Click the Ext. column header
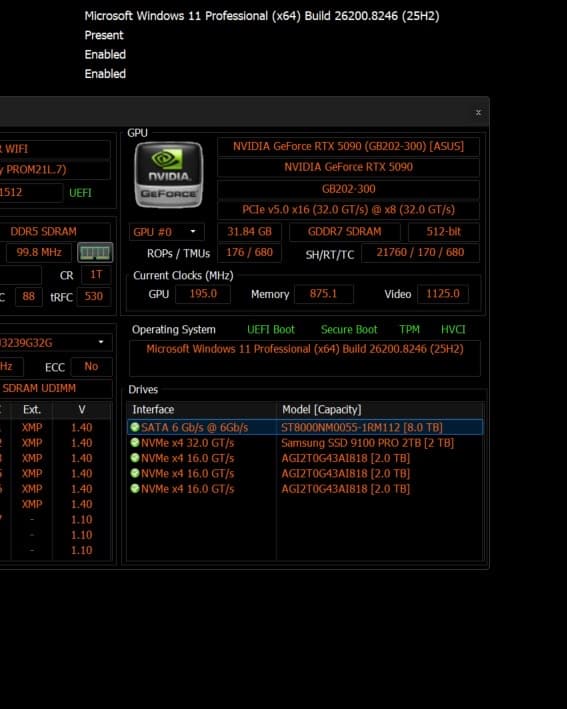 pos(32,410)
